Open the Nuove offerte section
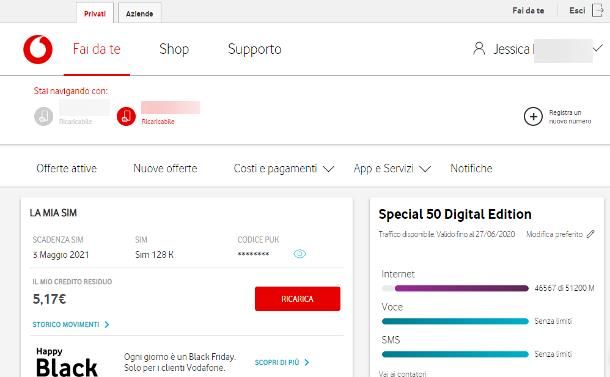Screen dimensions: 610x377 point(165,168)
